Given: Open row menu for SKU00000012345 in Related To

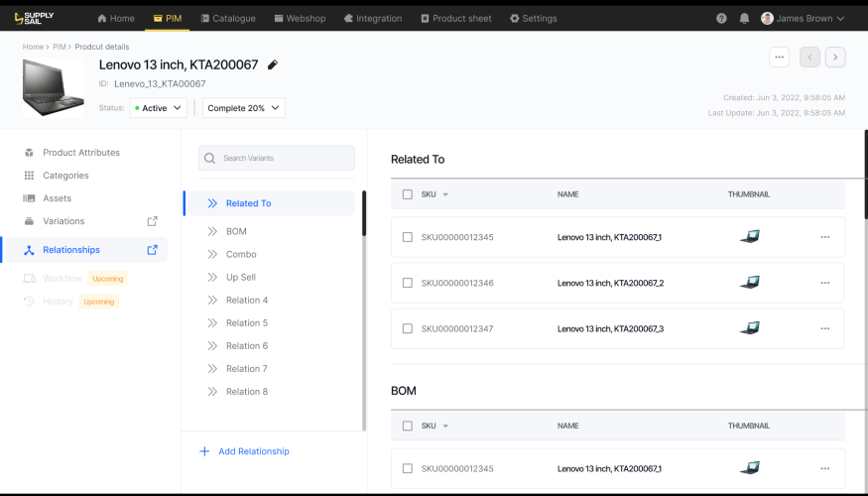Looking at the screenshot, I should 824,237.
